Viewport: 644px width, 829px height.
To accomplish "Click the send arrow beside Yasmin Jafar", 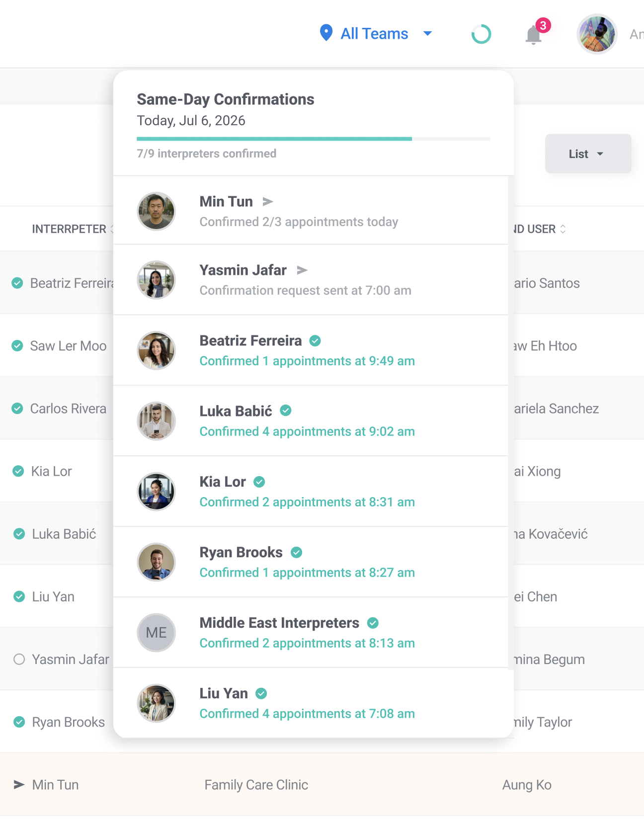I will (x=302, y=270).
